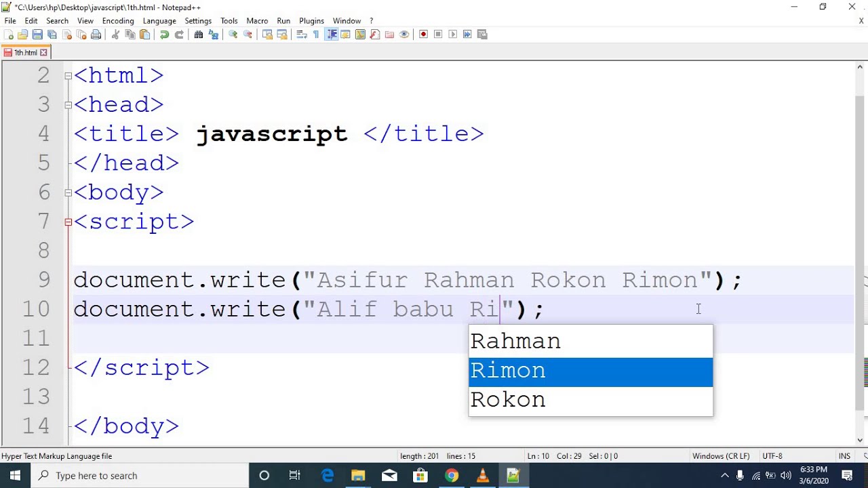The image size is (868, 488).
Task: Click Windows (CR LF) in status bar
Action: pyautogui.click(x=720, y=456)
